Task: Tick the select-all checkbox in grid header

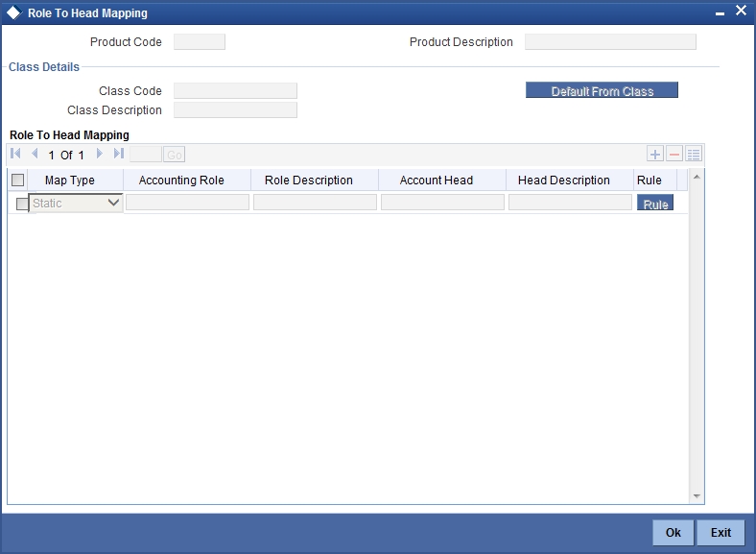Action: click(18, 180)
